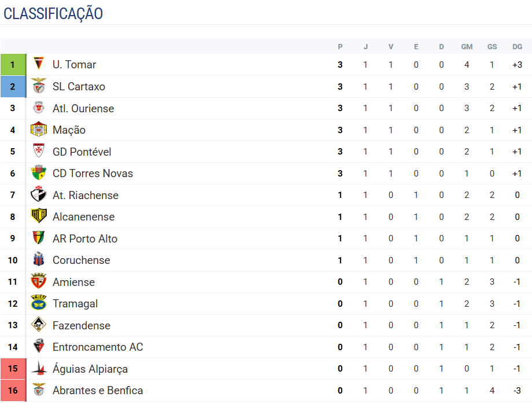Click the GM column header

[x=467, y=47]
